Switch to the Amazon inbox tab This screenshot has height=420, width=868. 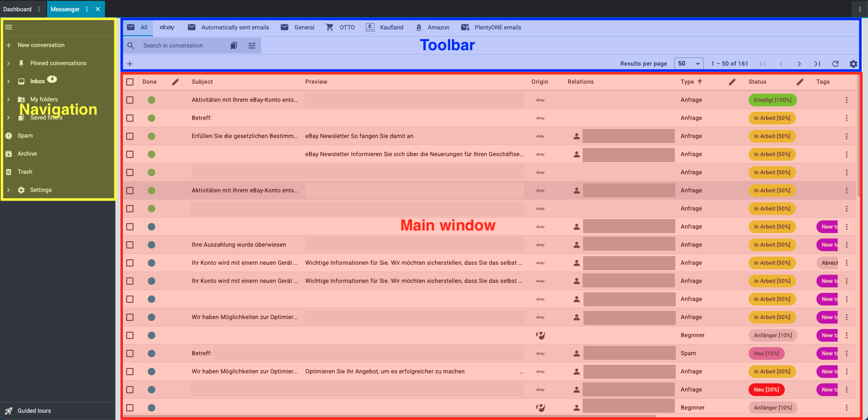tap(432, 28)
